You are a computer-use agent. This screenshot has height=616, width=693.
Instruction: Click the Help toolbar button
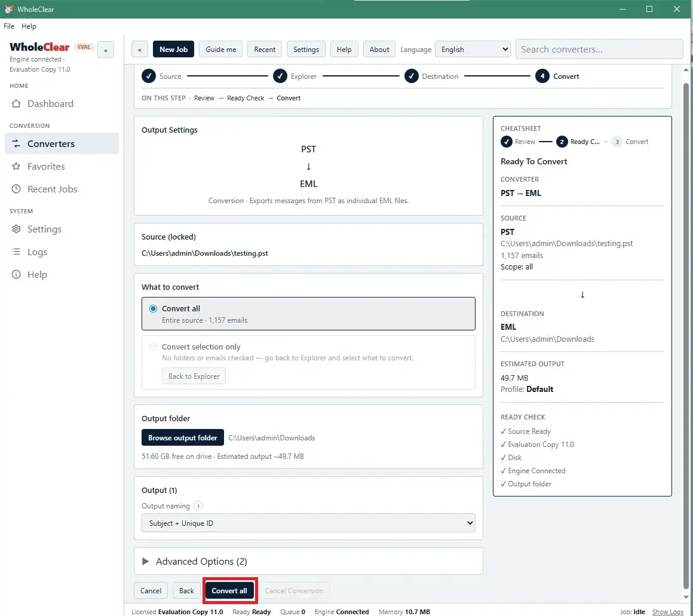[x=344, y=50]
